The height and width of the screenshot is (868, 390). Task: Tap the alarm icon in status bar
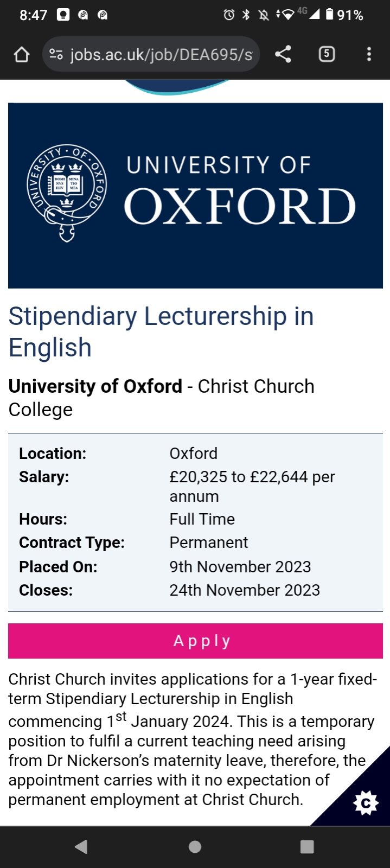click(229, 15)
